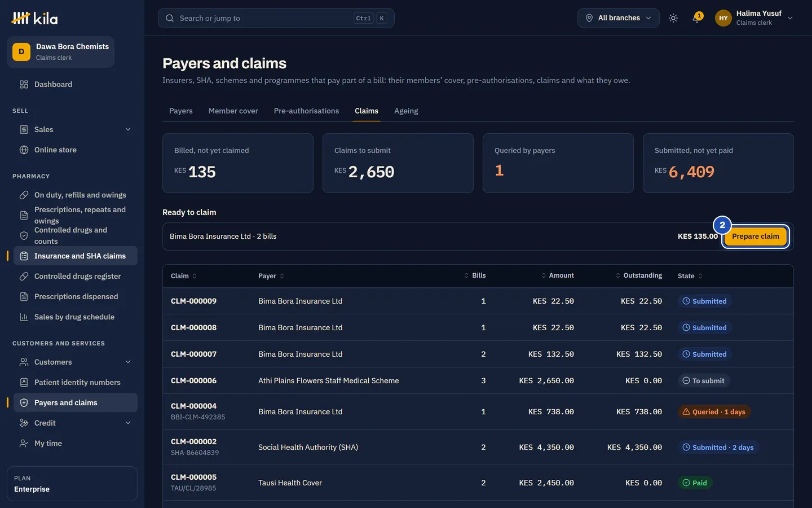Viewport: 812px width, 508px height.
Task: Open claim CLM-000009
Action: click(193, 301)
